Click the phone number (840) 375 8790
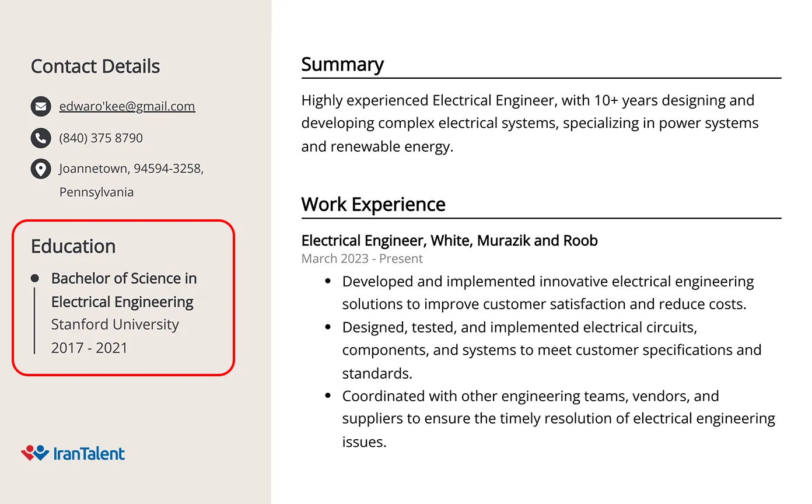Viewport: 812px width, 504px height. (101, 138)
